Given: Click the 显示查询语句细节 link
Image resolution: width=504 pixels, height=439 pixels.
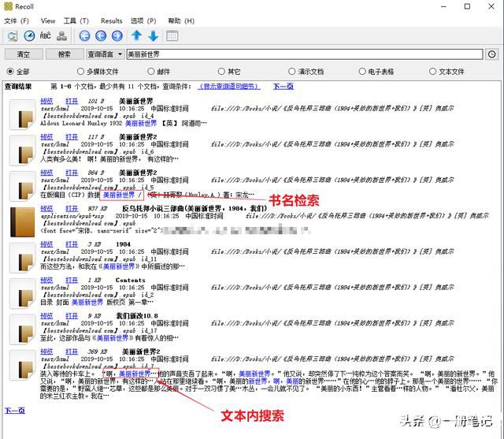Looking at the screenshot, I should [229, 86].
